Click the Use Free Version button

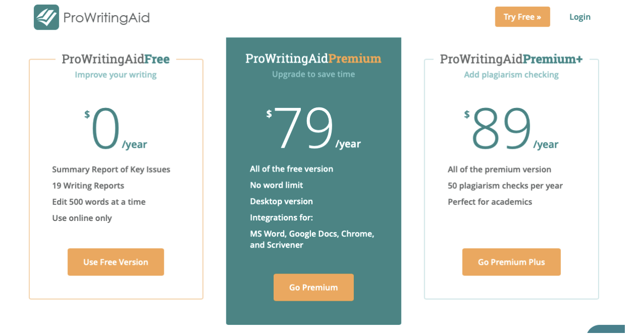click(x=116, y=262)
